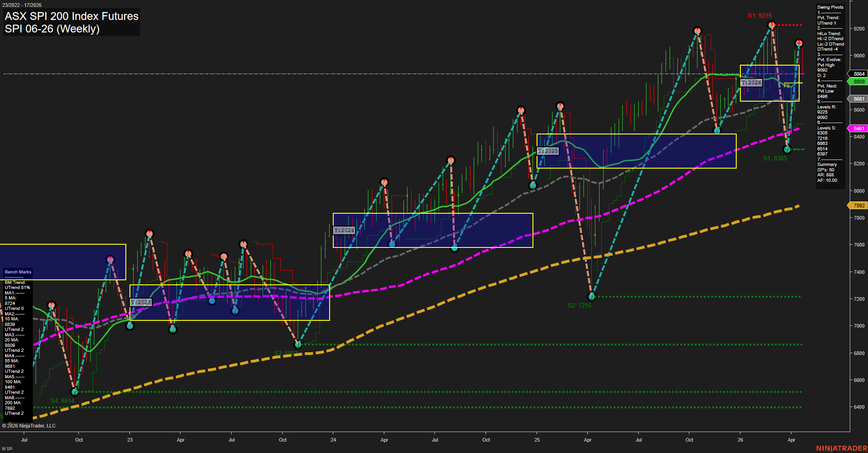The height and width of the screenshot is (453, 868).
Task: Click the black 8864 last-price tag
Action: (x=857, y=73)
